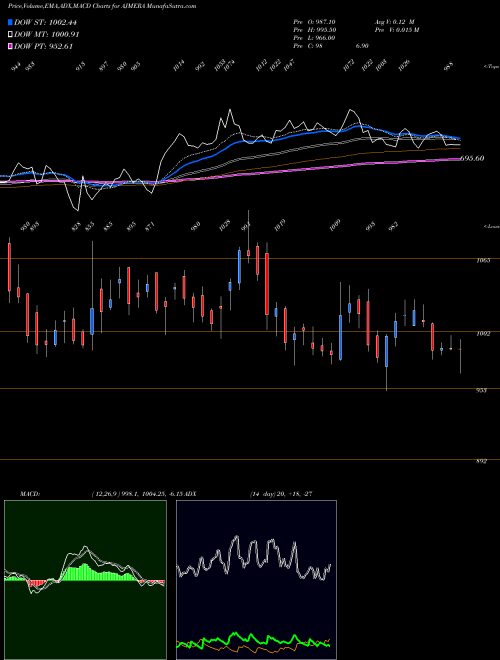Screen dimensions: 500x660
Task: Click the 892 price level label
Action: 481,461
